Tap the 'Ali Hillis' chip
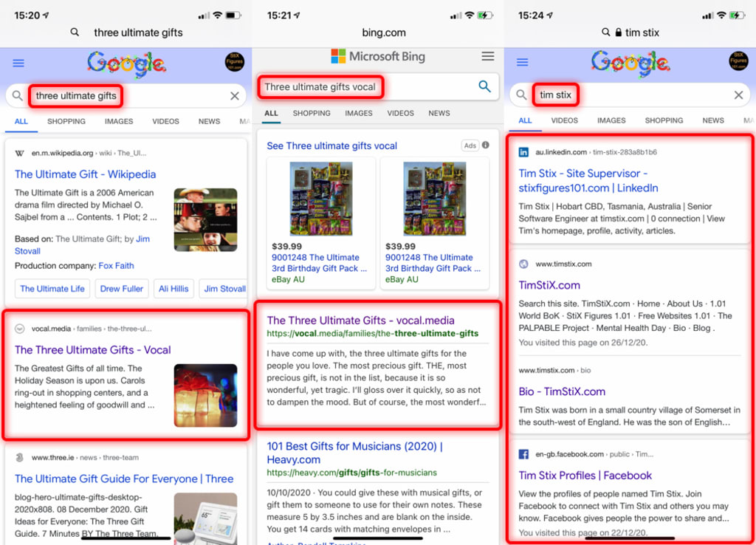This screenshot has width=756, height=545. pos(173,289)
